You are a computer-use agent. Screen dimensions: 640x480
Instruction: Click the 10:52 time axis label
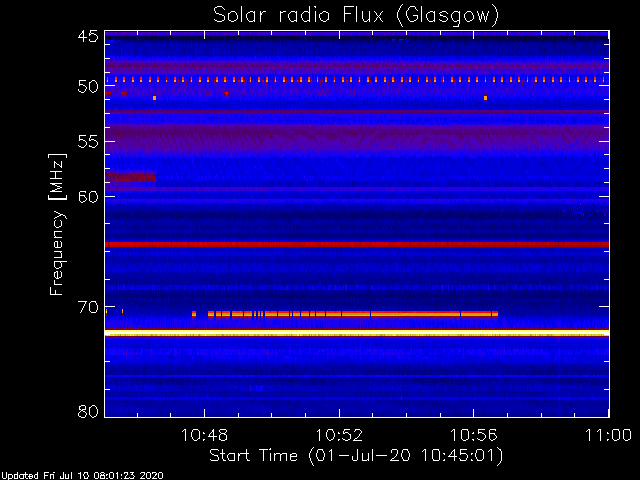click(x=339, y=435)
